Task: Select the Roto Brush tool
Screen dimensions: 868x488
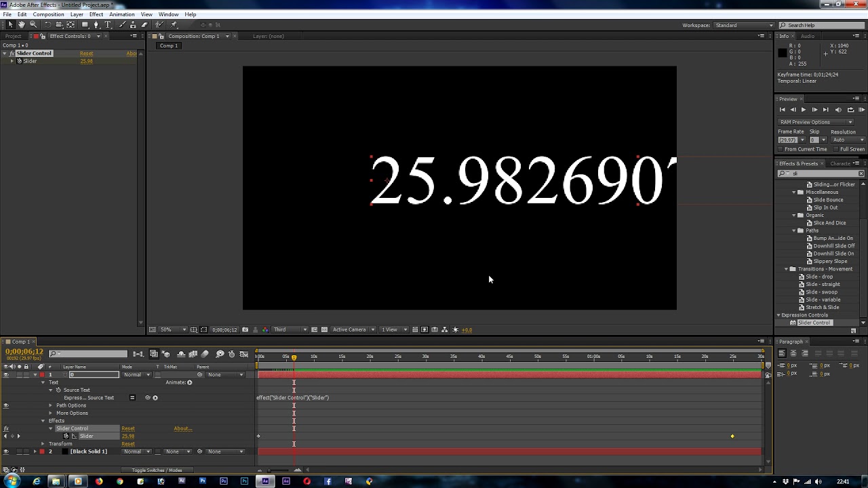Action: click(159, 24)
